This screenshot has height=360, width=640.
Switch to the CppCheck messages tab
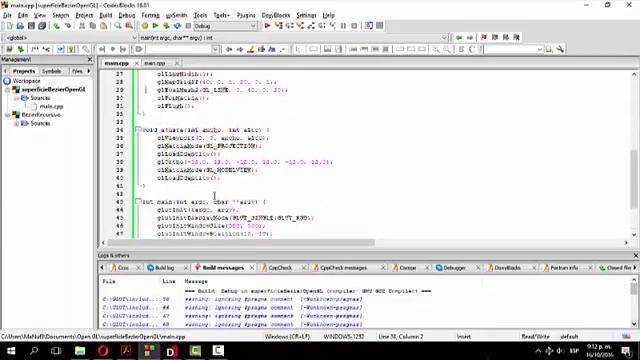point(343,268)
